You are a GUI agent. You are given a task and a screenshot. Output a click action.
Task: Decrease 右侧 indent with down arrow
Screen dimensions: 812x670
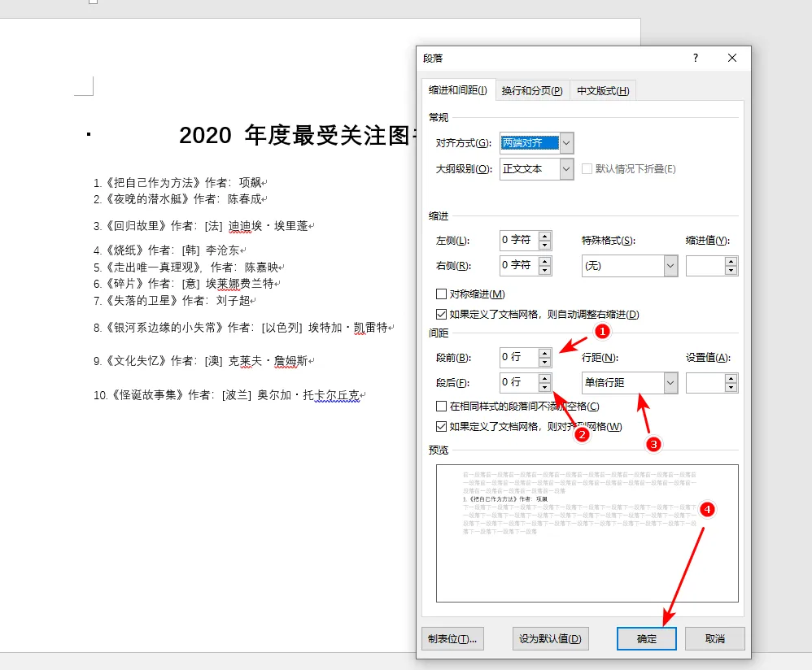[x=545, y=270]
